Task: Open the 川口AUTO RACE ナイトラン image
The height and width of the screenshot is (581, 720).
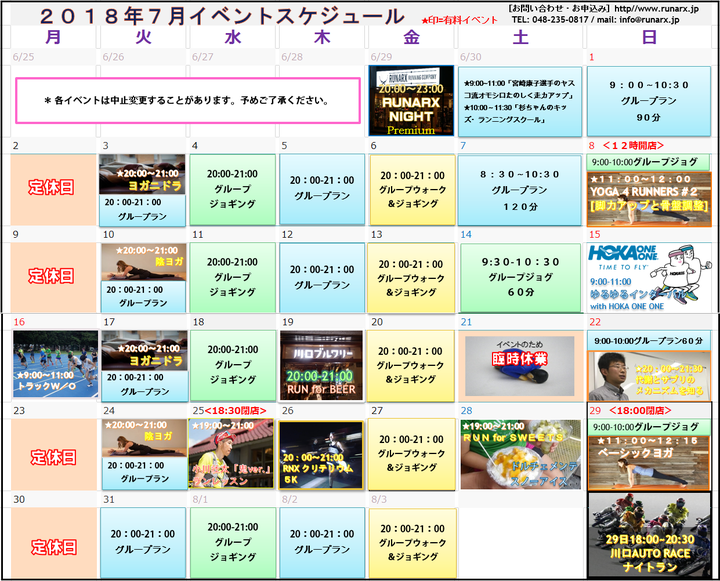Action: coord(649,535)
